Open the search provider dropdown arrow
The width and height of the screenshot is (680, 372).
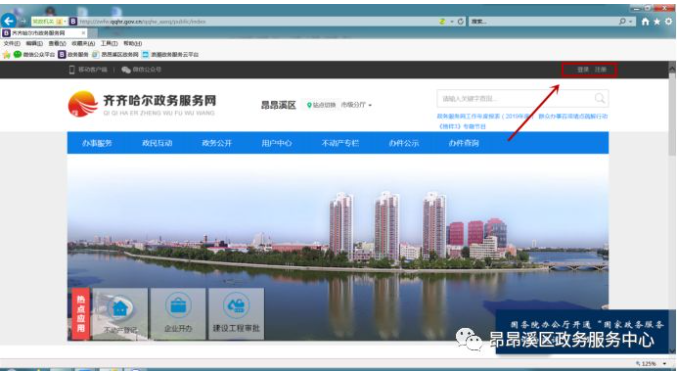coord(631,21)
